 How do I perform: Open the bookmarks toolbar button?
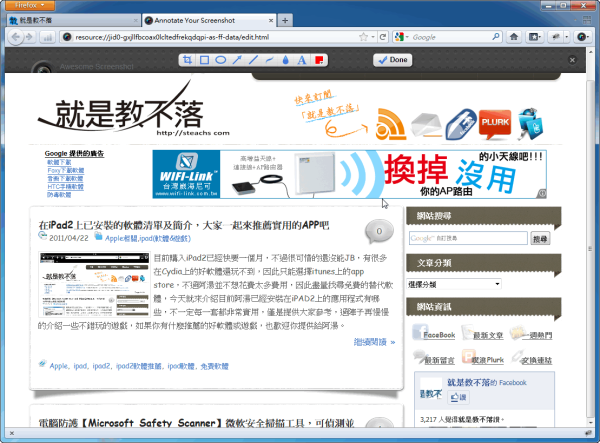click(x=535, y=37)
